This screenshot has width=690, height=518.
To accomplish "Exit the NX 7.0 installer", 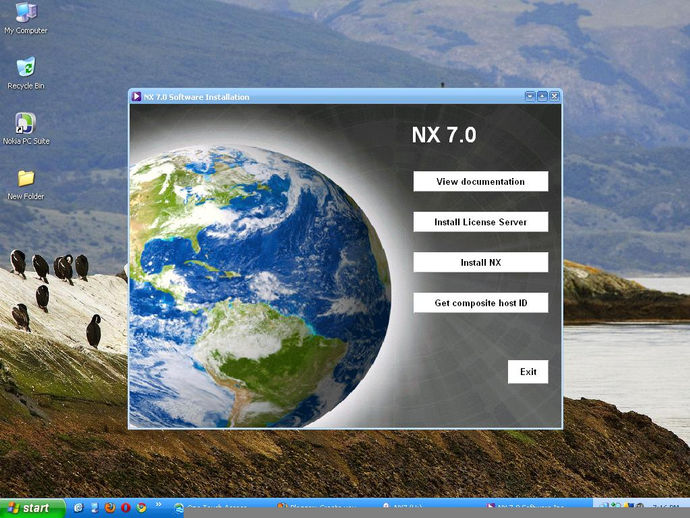I will click(x=528, y=372).
